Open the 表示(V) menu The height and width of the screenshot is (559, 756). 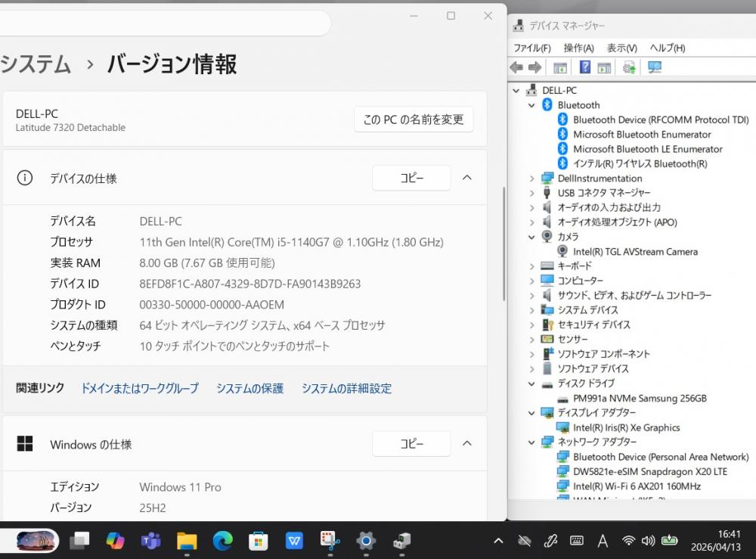(621, 48)
